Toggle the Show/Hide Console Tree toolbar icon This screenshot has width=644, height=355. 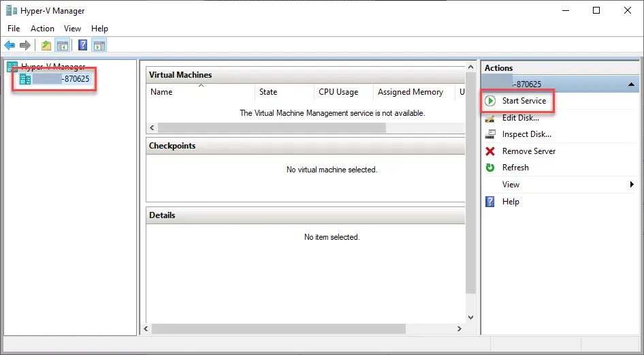63,45
